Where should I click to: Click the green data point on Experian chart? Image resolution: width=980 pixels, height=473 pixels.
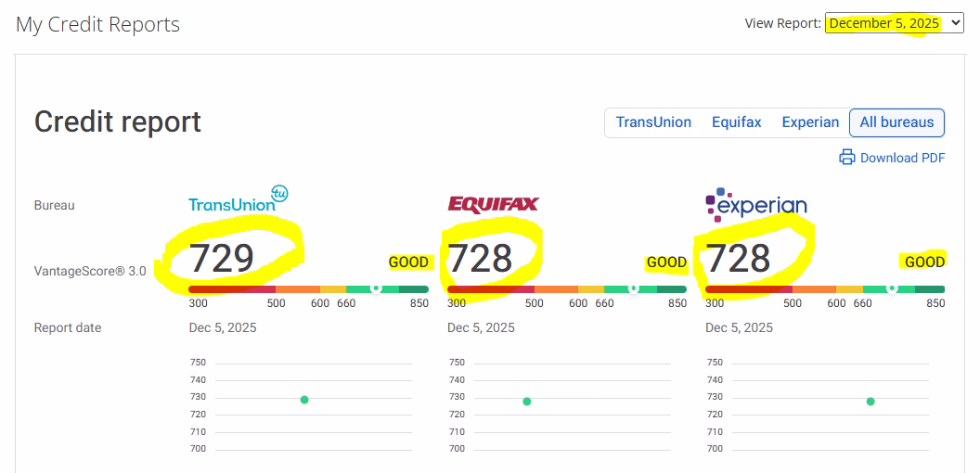(x=870, y=402)
